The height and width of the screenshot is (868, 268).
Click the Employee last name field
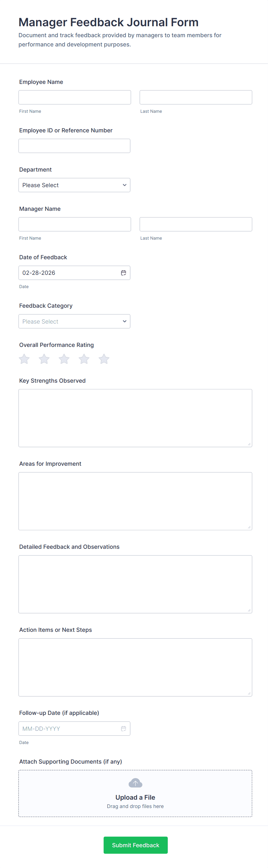click(196, 97)
